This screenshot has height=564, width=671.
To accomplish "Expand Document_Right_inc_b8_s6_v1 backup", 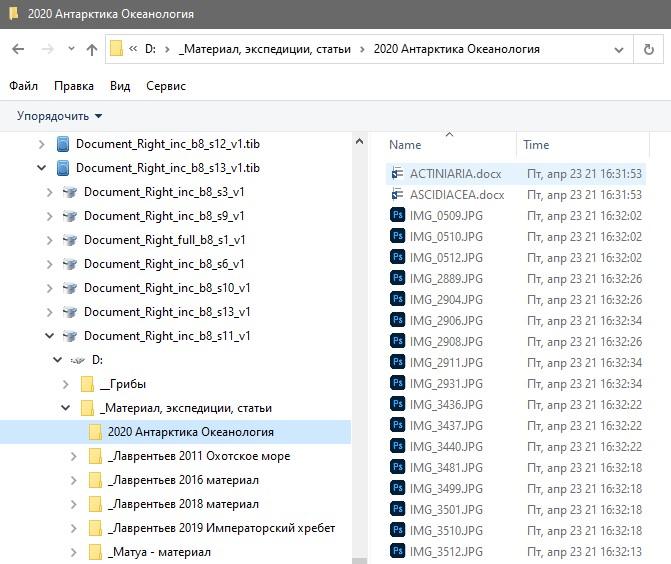I will [x=49, y=264].
